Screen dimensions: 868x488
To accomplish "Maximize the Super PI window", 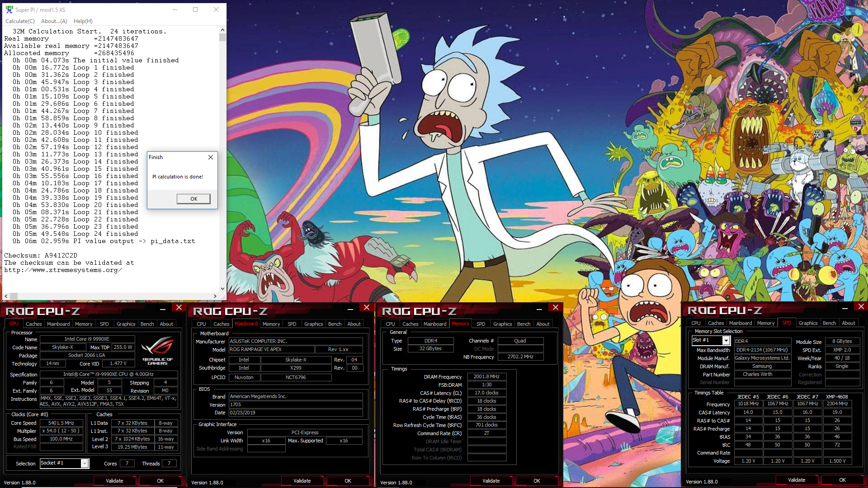I will tap(195, 9).
